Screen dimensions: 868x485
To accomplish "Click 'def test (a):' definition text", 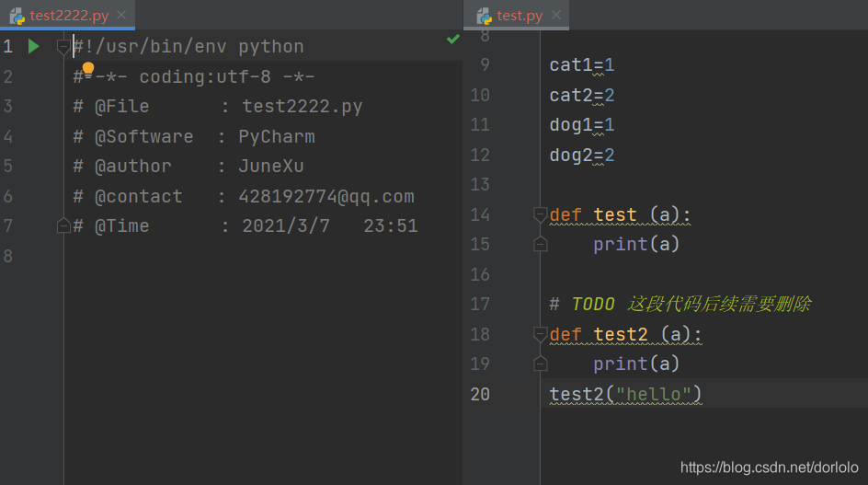I will point(620,214).
